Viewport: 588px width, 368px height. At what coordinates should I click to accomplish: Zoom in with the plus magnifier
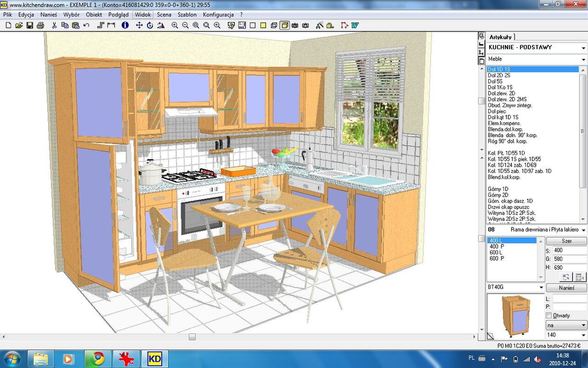175,25
